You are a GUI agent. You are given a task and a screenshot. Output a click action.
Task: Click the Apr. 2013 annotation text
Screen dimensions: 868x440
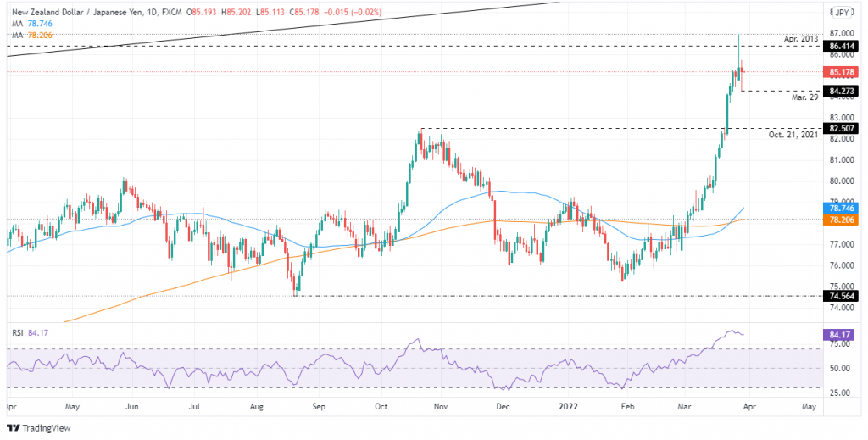[799, 39]
